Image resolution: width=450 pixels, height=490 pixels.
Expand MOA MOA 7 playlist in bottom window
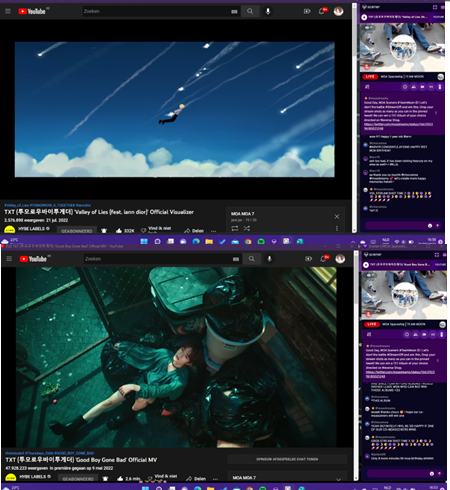click(338, 479)
